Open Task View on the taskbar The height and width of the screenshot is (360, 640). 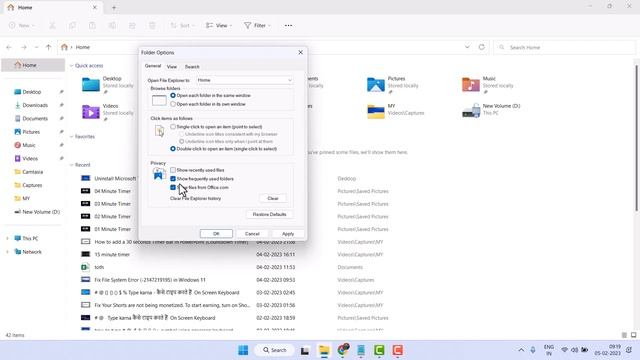305,350
